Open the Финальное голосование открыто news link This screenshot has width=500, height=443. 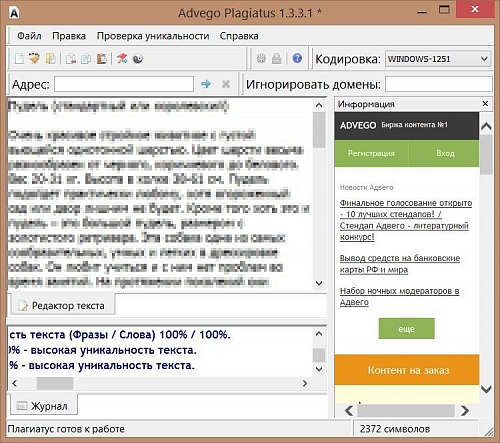point(406,220)
